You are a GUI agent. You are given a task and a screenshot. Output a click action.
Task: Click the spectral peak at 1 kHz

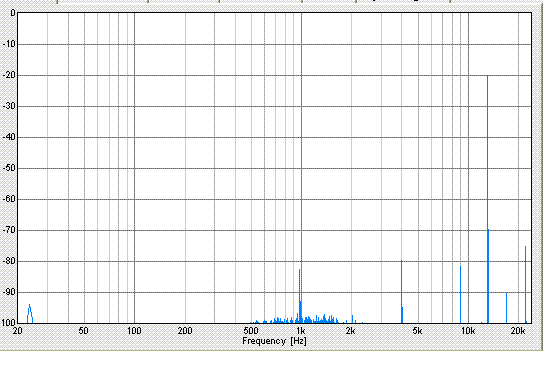coord(300,296)
